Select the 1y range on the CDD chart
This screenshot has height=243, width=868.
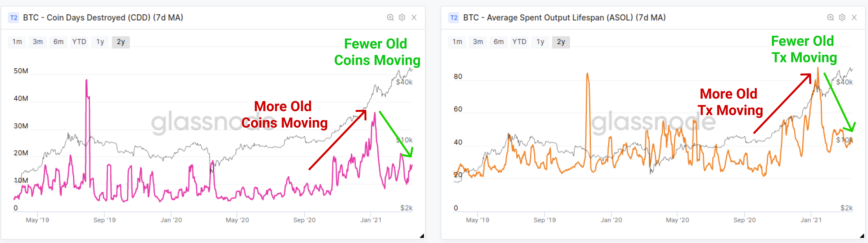click(100, 42)
